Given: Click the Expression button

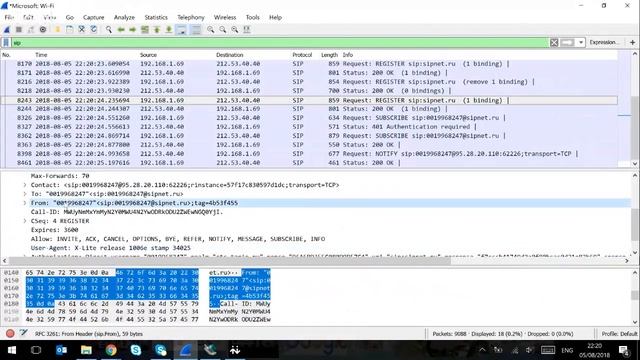Looking at the screenshot, I should [x=604, y=42].
